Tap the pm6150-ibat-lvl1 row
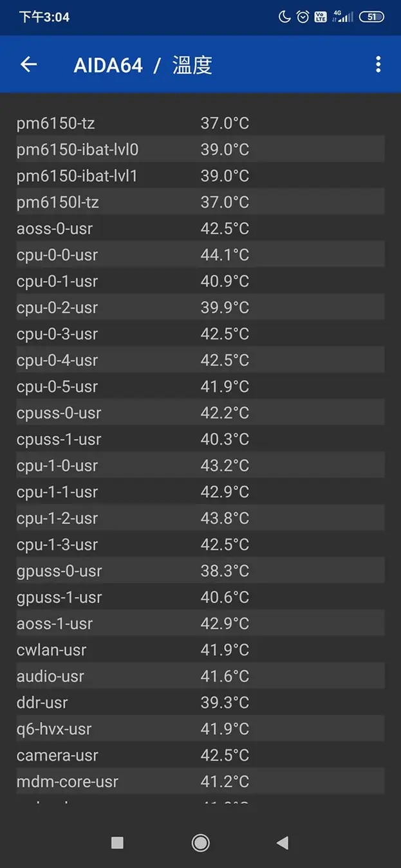The image size is (401, 868). pos(200,176)
